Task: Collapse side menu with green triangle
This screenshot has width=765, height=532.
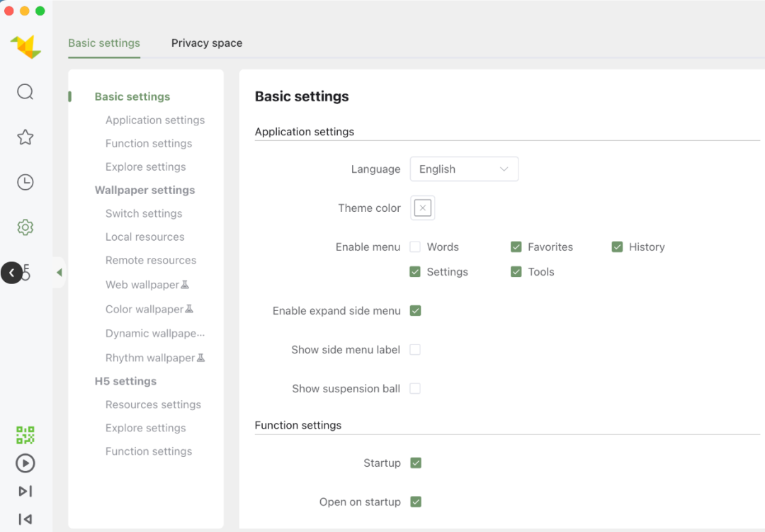Action: click(59, 272)
